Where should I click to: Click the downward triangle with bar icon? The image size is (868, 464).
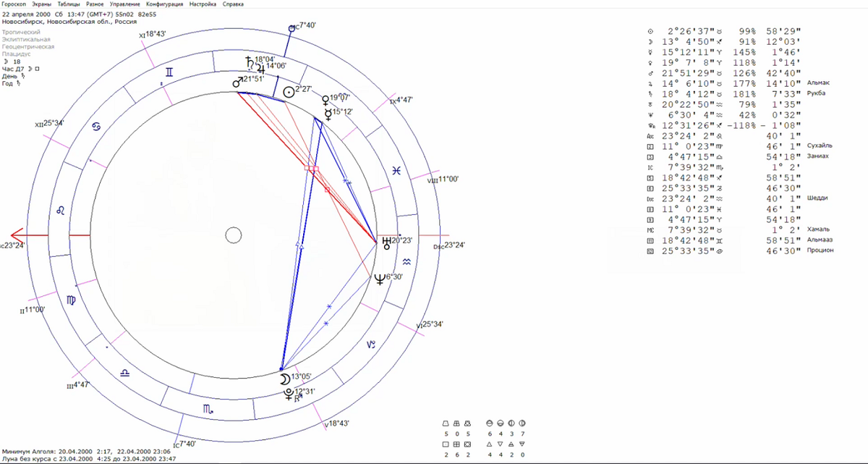point(522,443)
